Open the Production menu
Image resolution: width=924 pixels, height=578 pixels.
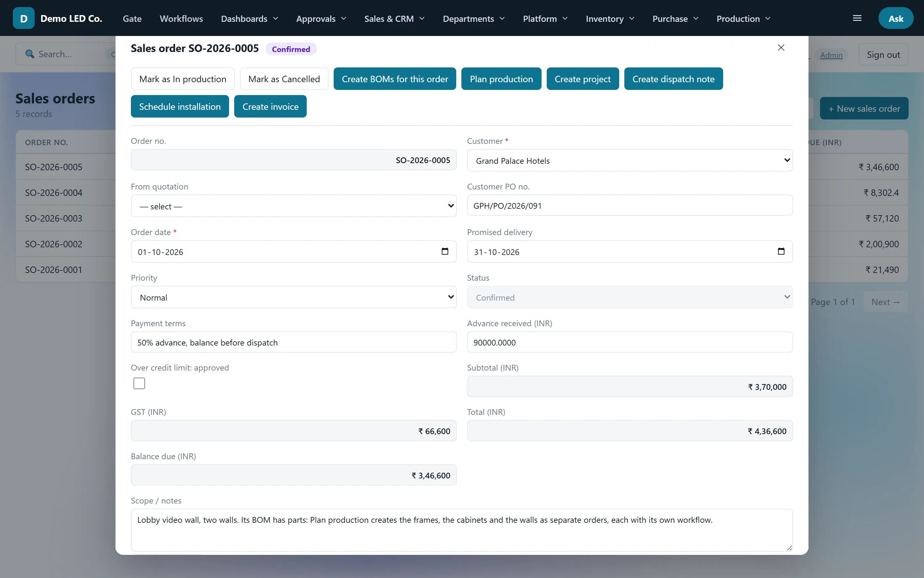(x=743, y=18)
